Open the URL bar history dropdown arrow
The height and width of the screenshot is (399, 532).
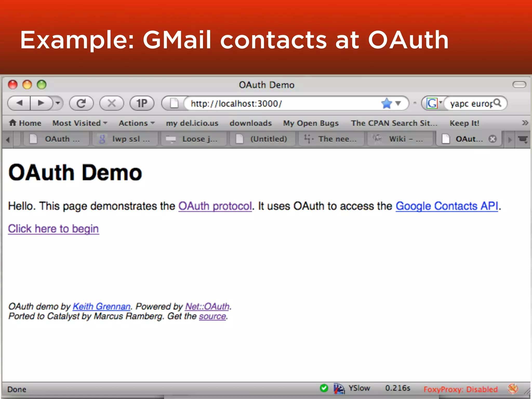398,103
